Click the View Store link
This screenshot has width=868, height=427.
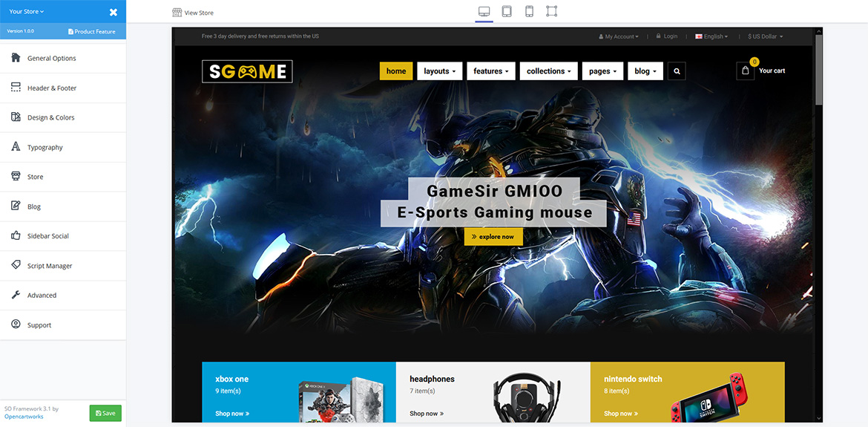199,13
